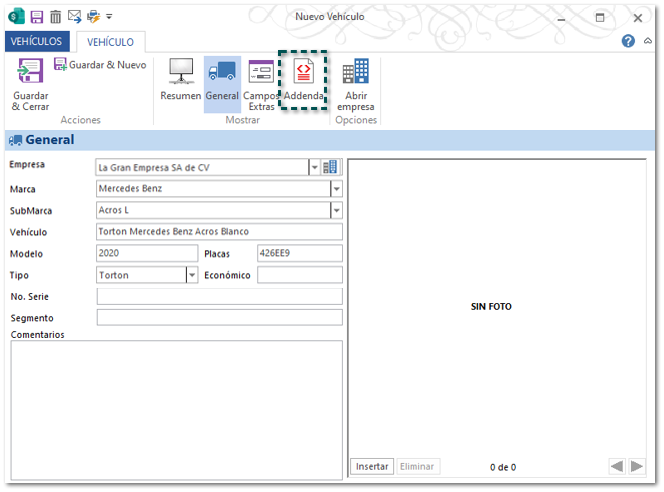Click the Económico input field
The image size is (664, 492).
(300, 275)
